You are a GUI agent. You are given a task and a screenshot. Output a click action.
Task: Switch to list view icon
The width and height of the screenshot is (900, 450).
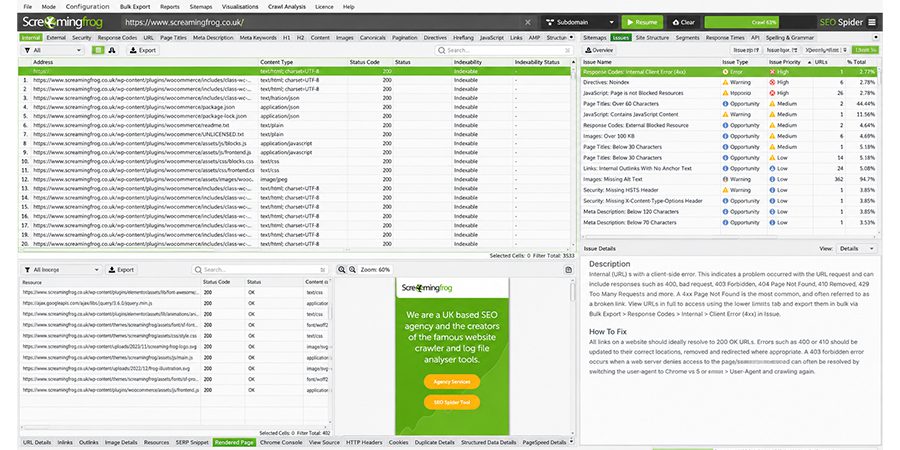click(98, 51)
